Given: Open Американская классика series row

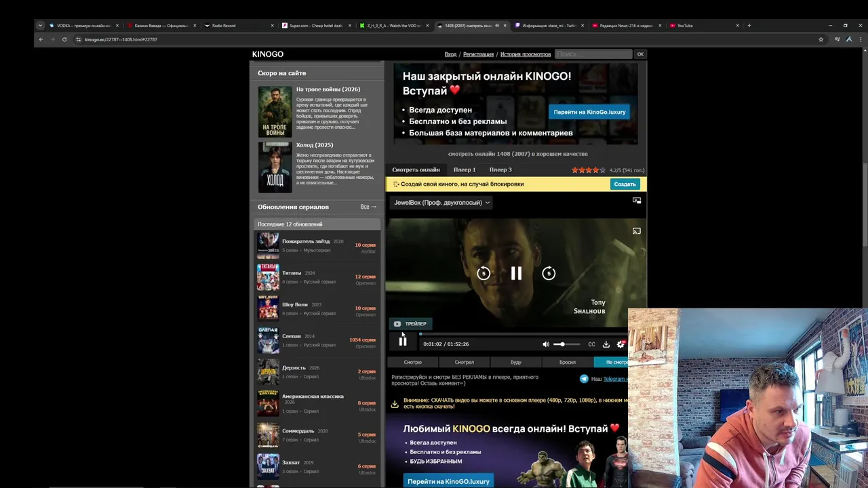Looking at the screenshot, I should click(x=317, y=403).
